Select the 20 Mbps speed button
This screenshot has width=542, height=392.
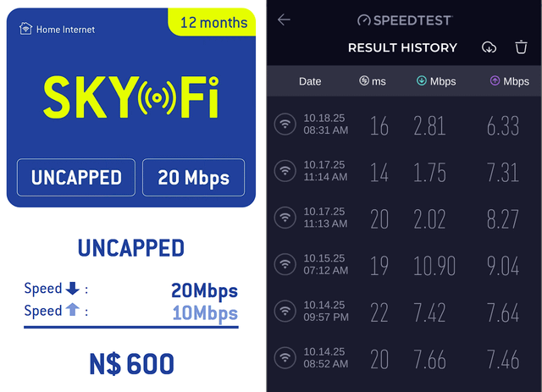pyautogui.click(x=193, y=178)
